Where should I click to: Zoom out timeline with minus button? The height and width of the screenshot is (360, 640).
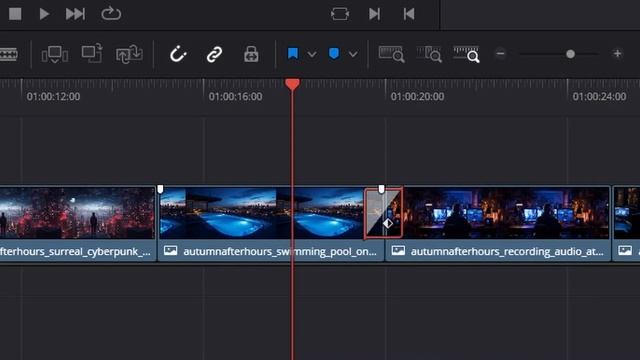500,53
